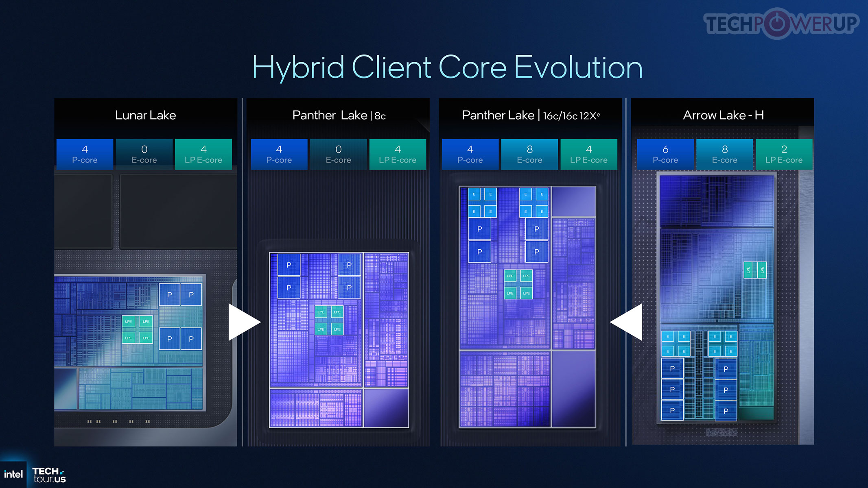Select Lunar Lake 0 E-core tile
Image resolution: width=868 pixels, height=488 pixels.
coord(144,154)
